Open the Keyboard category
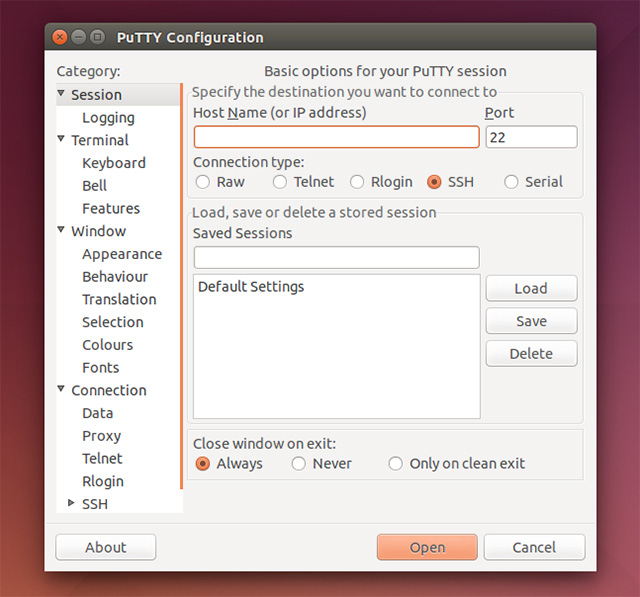 [x=114, y=163]
